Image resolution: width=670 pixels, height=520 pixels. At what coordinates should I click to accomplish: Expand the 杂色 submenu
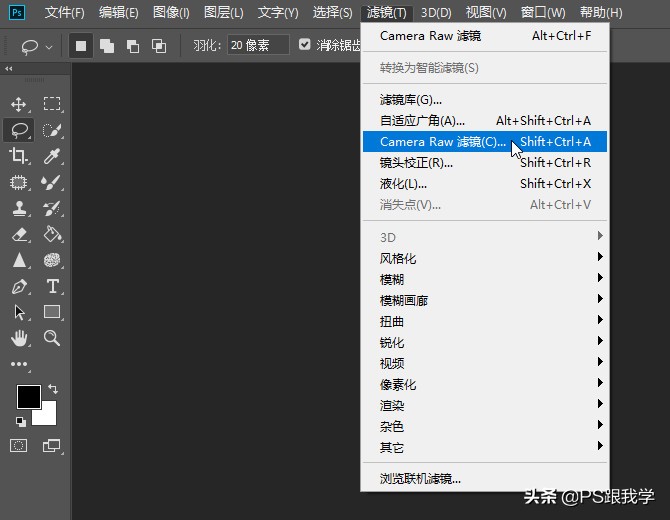point(485,426)
